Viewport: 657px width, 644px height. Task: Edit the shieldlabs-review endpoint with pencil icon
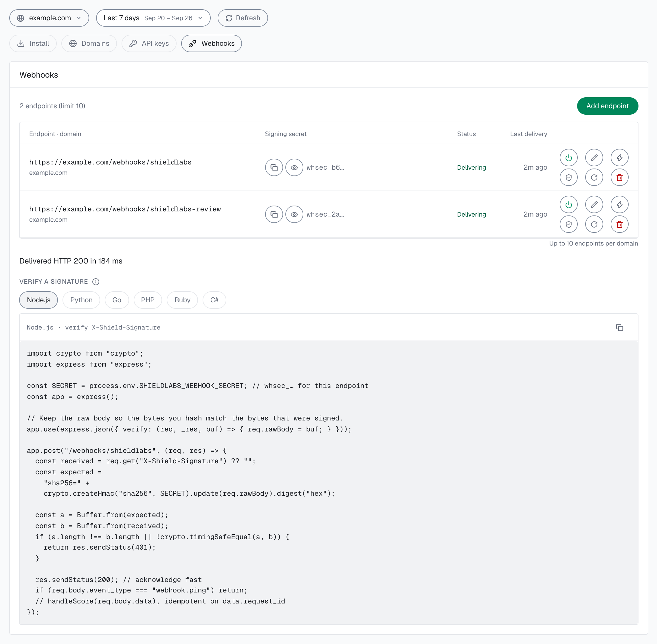[x=594, y=205]
